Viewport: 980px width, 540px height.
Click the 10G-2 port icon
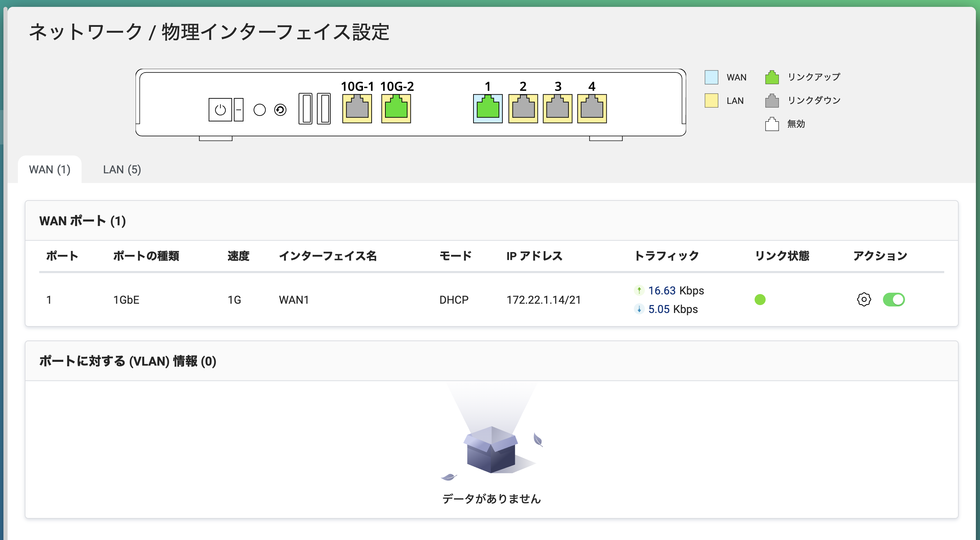click(396, 108)
